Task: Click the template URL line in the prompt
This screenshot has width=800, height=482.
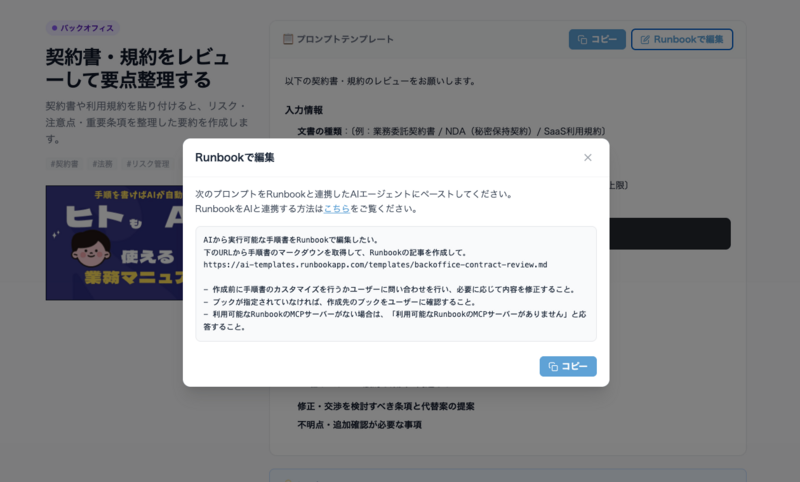Action: coord(375,265)
